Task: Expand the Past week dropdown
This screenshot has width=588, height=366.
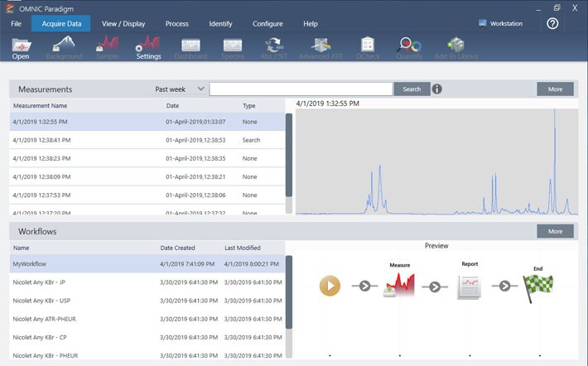Action: coord(180,89)
